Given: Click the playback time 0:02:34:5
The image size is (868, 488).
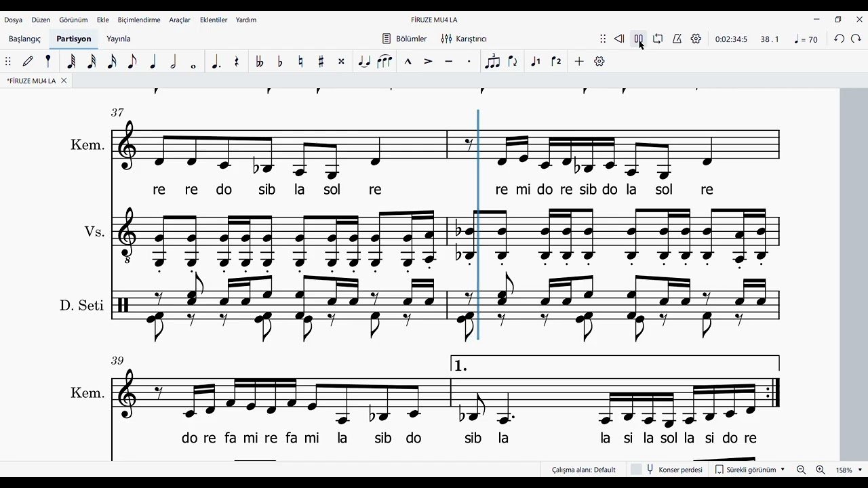Looking at the screenshot, I should point(731,39).
